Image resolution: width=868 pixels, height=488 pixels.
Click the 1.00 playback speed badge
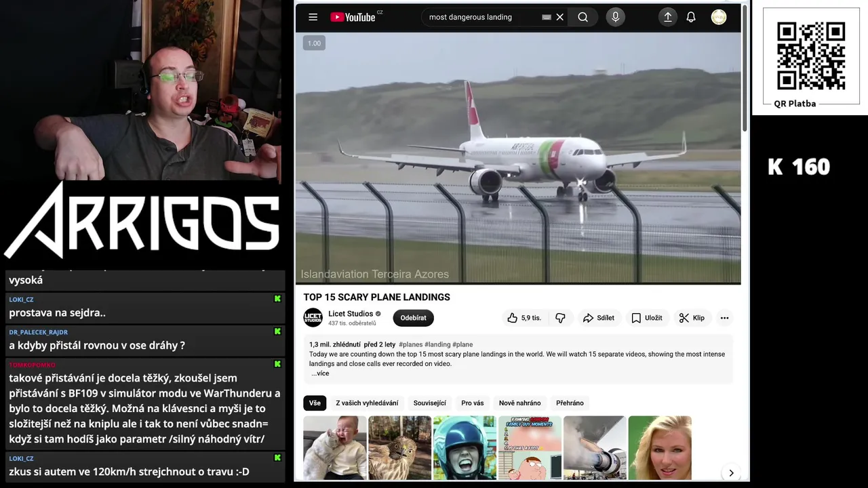click(314, 43)
